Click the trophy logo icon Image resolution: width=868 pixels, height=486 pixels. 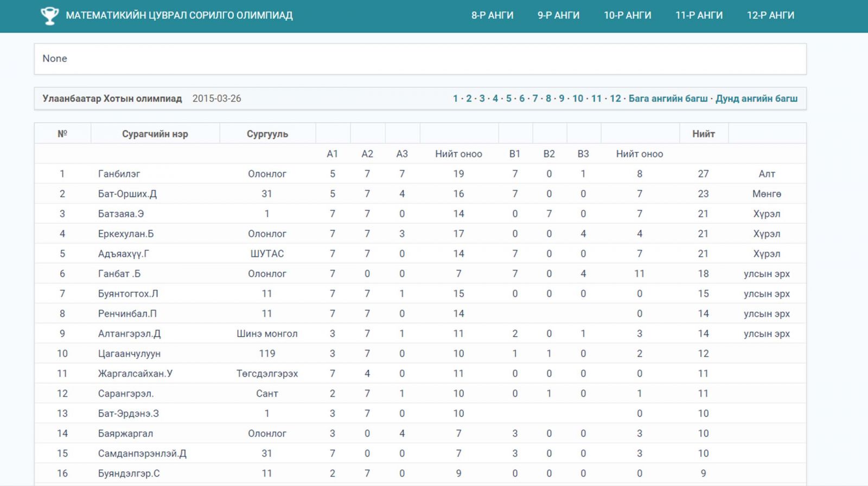coord(49,16)
